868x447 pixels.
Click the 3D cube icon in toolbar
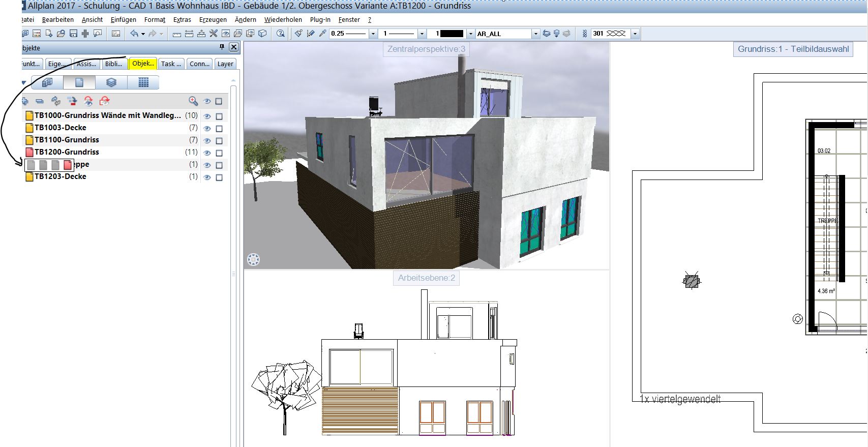[x=262, y=34]
